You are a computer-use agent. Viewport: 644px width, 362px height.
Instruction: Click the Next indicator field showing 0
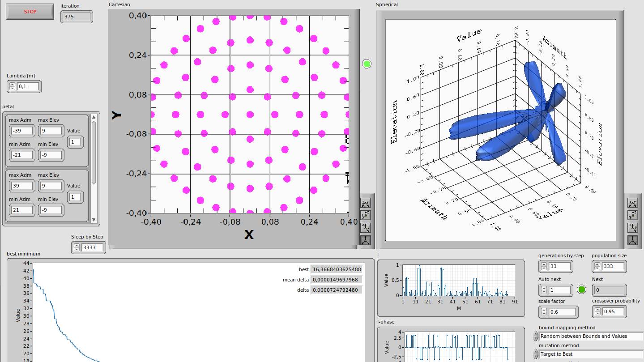(x=609, y=290)
